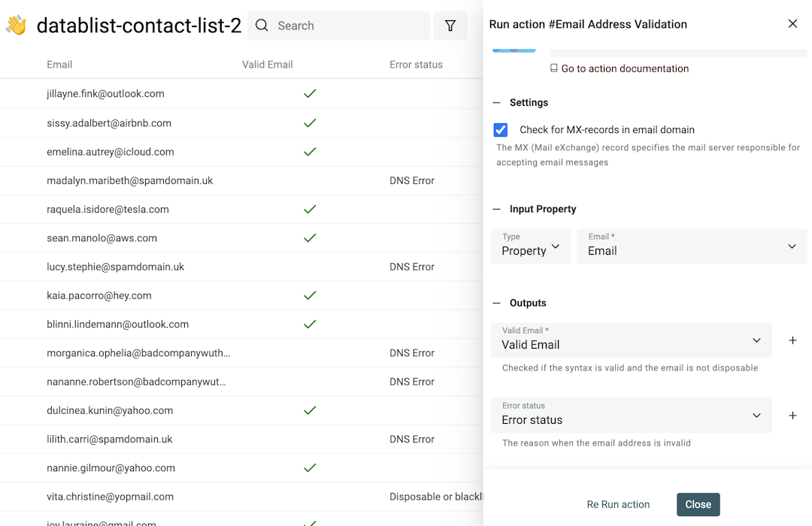Click green checkmark for jillayne.fink@outlook.com
The width and height of the screenshot is (812, 526).
[310, 94]
